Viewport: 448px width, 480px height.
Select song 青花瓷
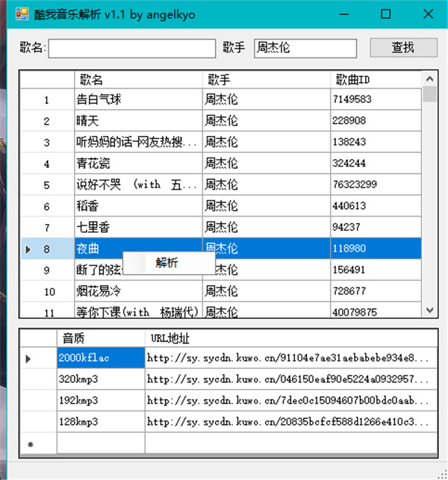click(138, 163)
